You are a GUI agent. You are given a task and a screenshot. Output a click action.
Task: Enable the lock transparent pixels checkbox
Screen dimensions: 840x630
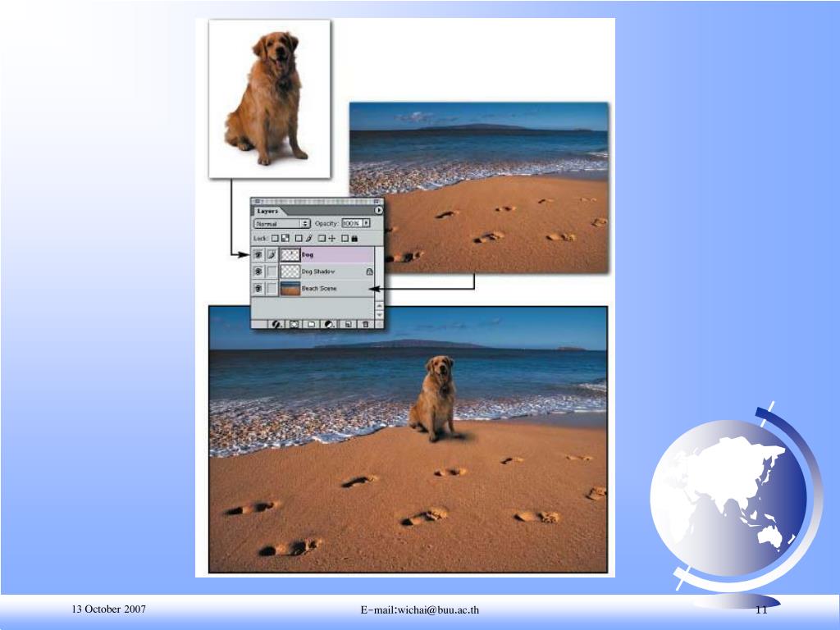275,239
